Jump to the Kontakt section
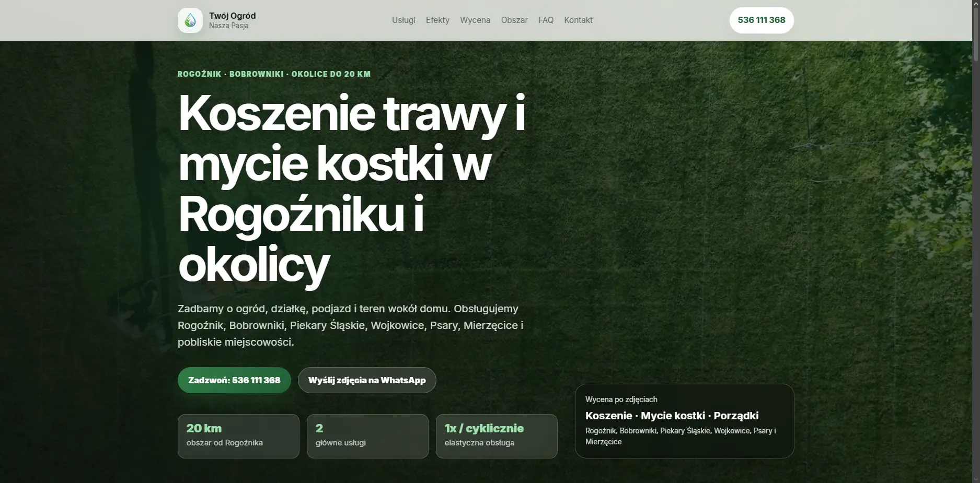 coord(578,20)
